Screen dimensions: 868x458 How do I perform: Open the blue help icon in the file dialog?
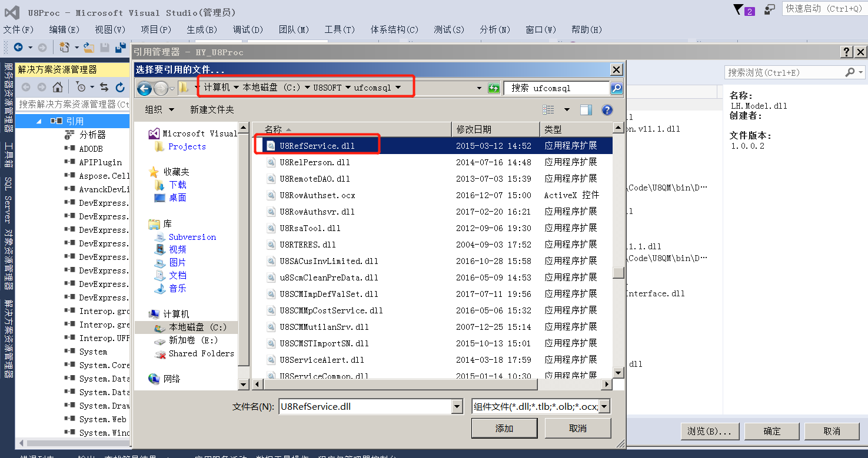pyautogui.click(x=607, y=110)
